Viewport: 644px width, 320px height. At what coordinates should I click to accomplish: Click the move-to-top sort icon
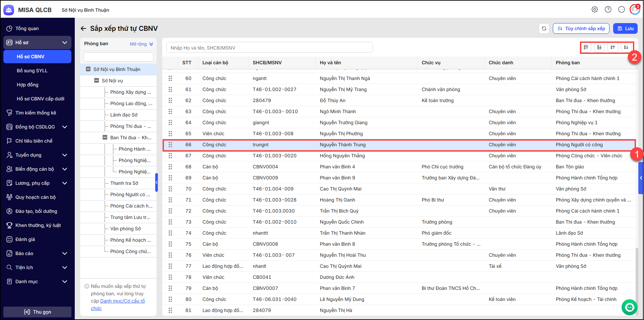pyautogui.click(x=586, y=47)
